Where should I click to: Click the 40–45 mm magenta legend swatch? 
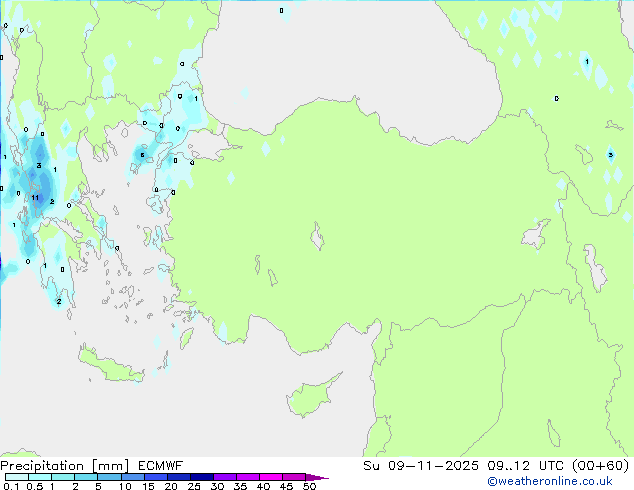pos(271,477)
